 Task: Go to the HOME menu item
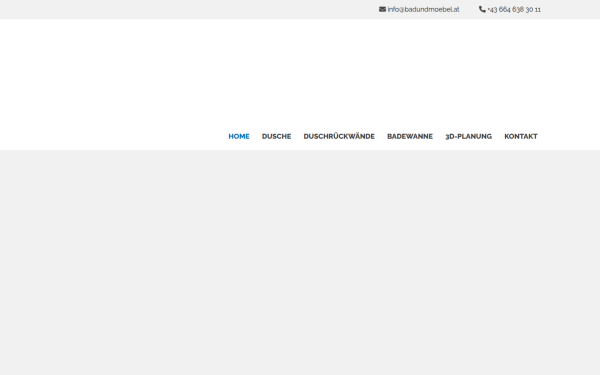click(x=239, y=136)
